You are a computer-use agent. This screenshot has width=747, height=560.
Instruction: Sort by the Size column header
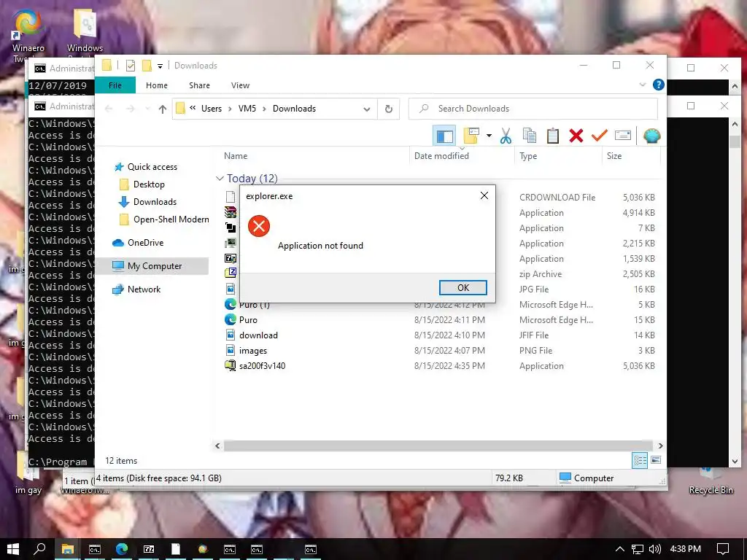click(x=614, y=156)
